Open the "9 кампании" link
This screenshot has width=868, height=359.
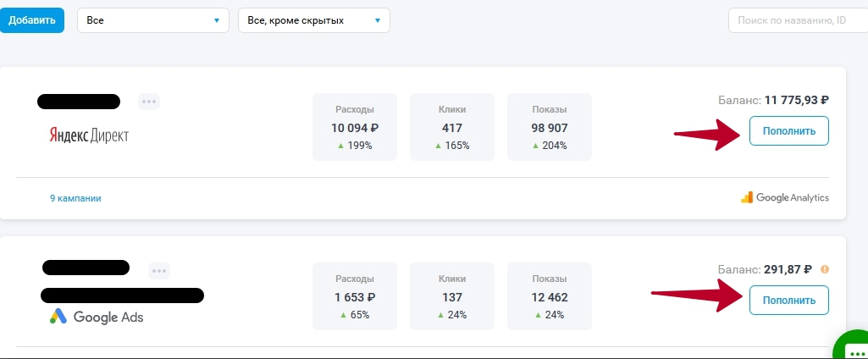point(76,198)
